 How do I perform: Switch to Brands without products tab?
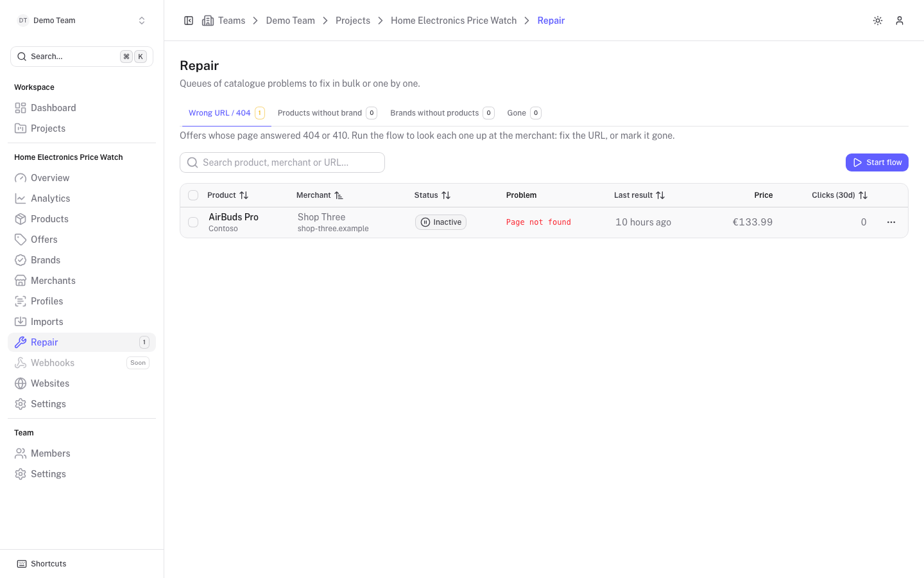[442, 113]
